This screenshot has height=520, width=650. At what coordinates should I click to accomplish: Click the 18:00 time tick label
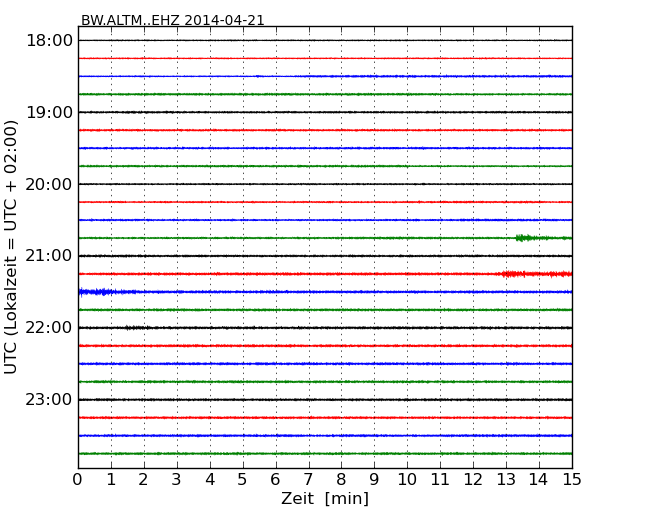[x=49, y=41]
